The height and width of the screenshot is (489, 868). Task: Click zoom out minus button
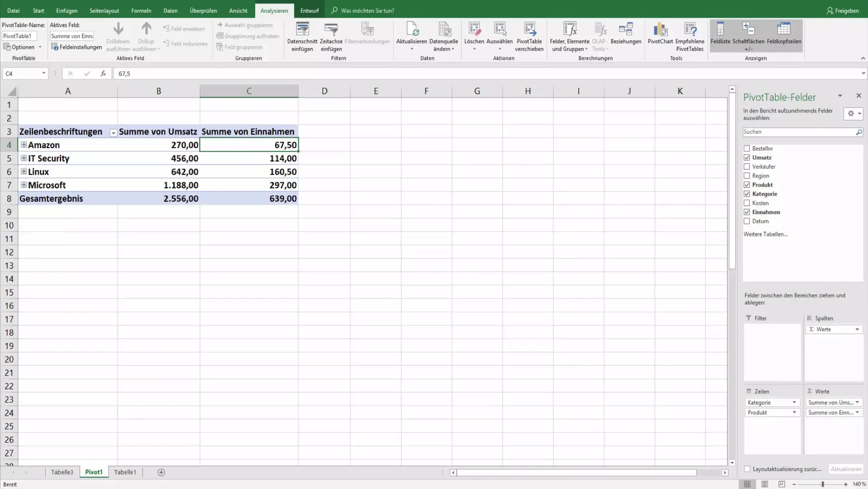click(794, 484)
